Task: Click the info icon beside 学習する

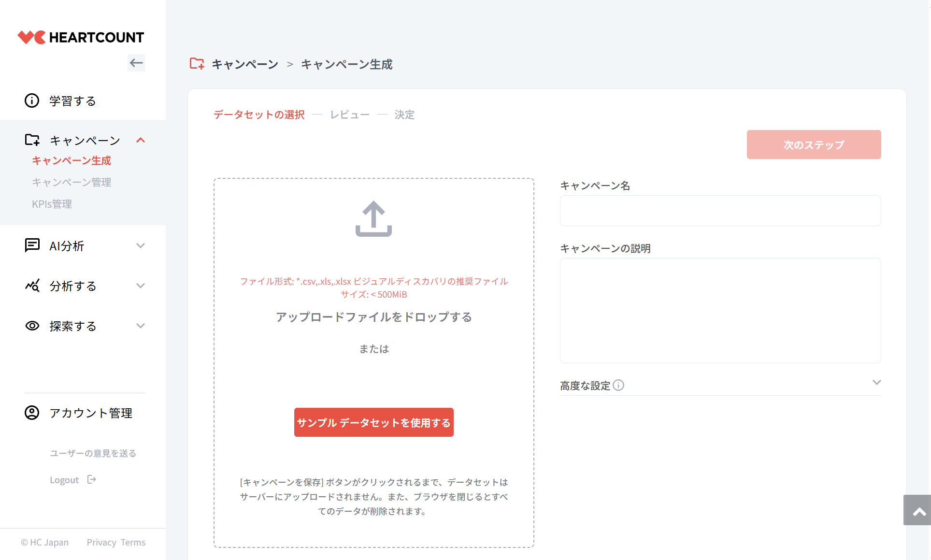Action: click(x=32, y=101)
